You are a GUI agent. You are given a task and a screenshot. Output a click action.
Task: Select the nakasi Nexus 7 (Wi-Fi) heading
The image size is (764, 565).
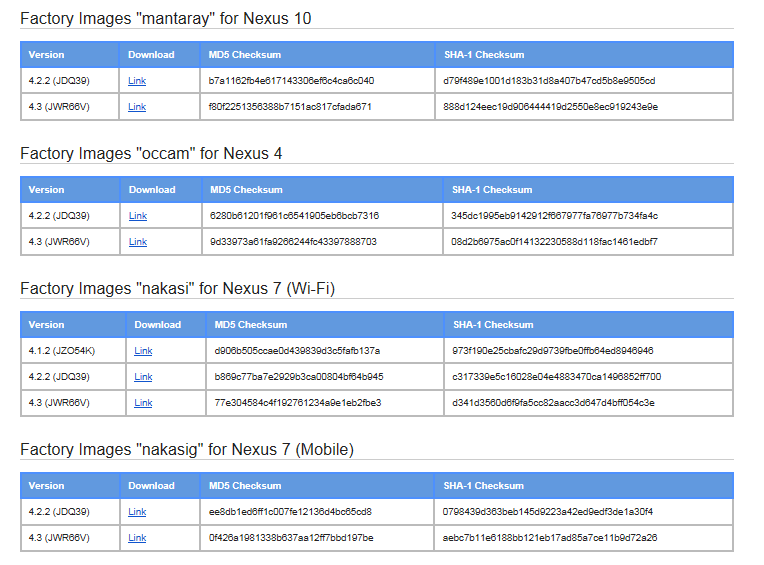click(x=177, y=288)
